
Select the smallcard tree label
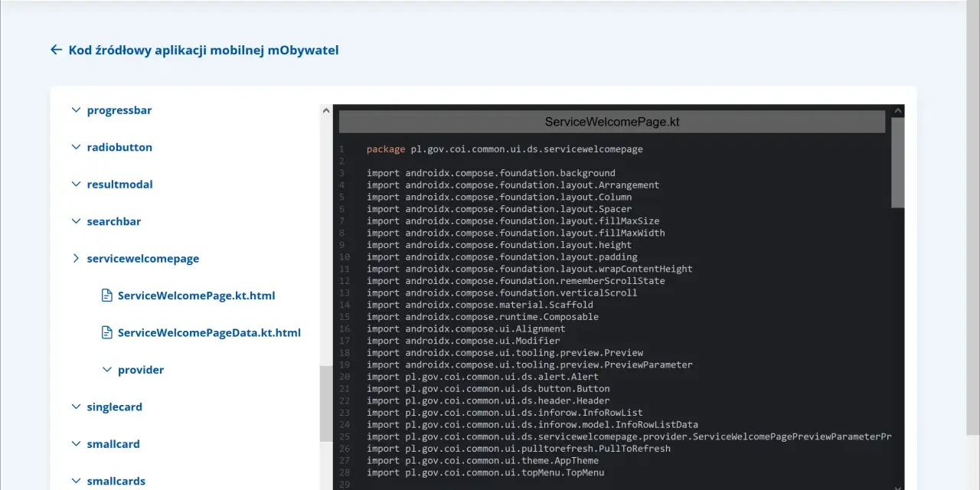click(x=113, y=444)
